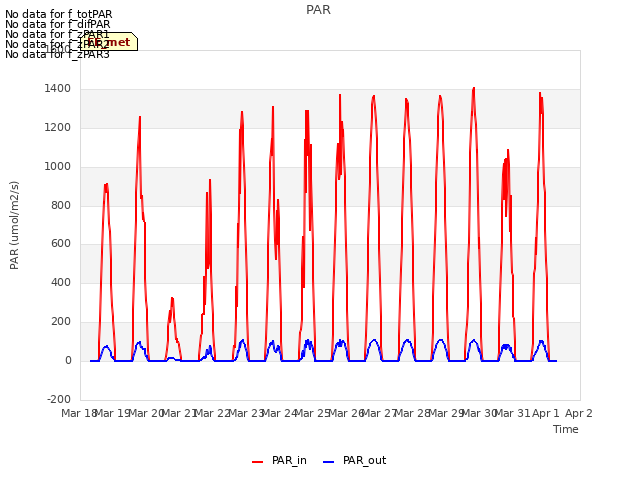Click the PAR_in legend entry

[280, 461]
